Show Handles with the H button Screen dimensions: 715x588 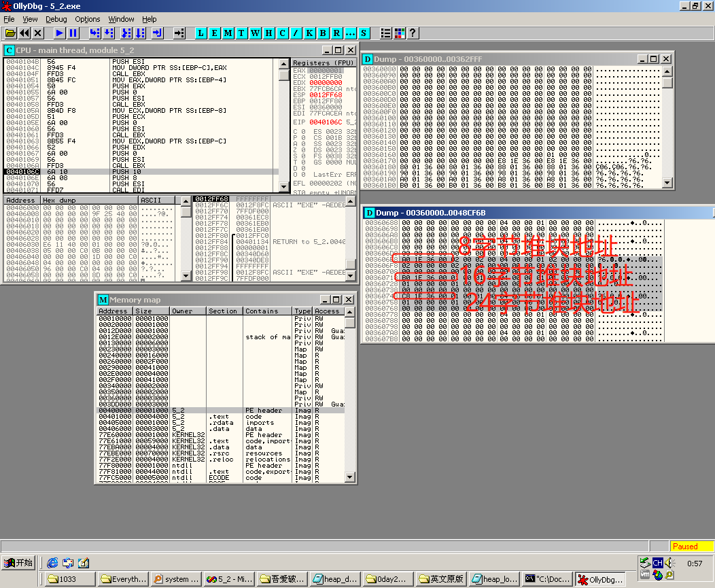(268, 33)
